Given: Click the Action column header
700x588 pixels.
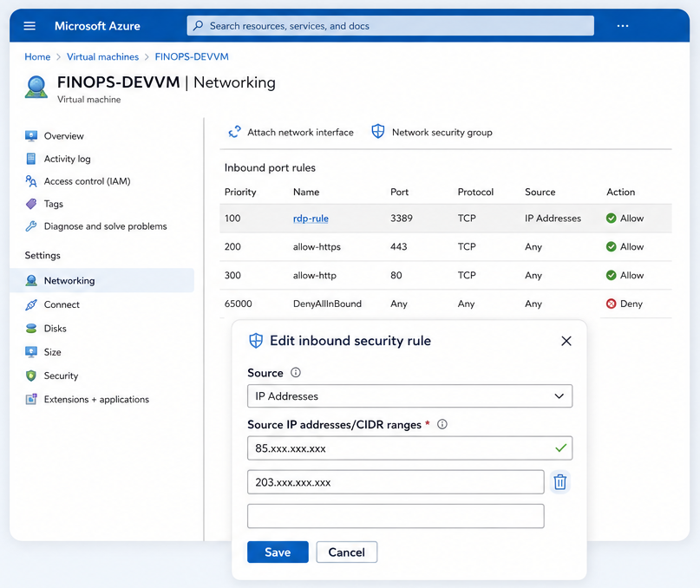Looking at the screenshot, I should tap(620, 192).
